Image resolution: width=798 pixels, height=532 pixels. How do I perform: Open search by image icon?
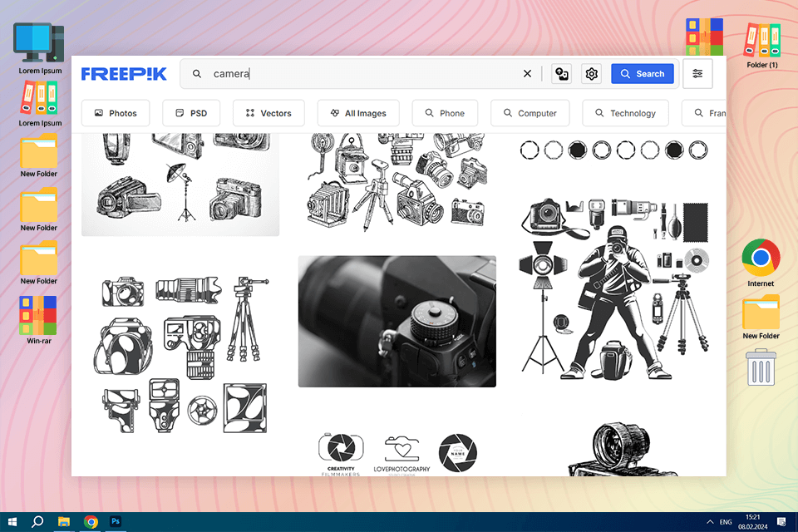pyautogui.click(x=561, y=74)
